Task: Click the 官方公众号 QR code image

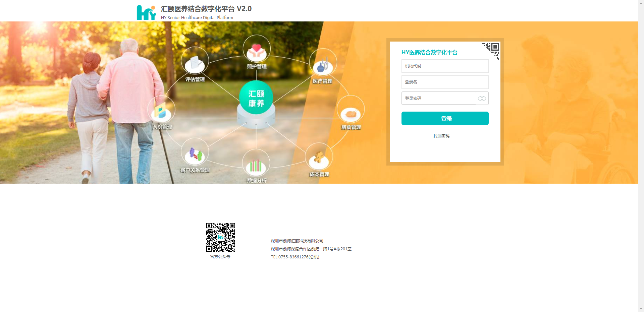Action: coord(220,237)
